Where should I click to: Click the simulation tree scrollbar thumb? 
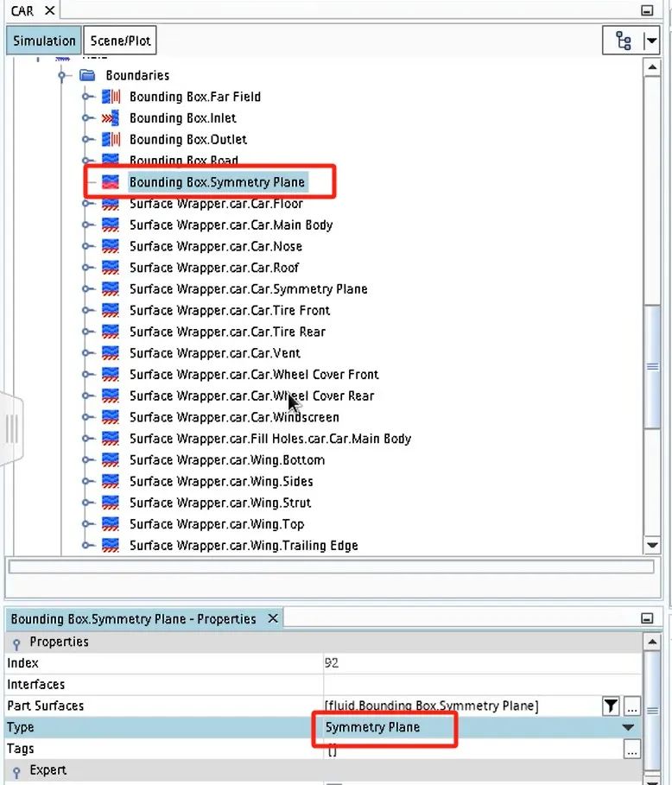click(x=652, y=366)
